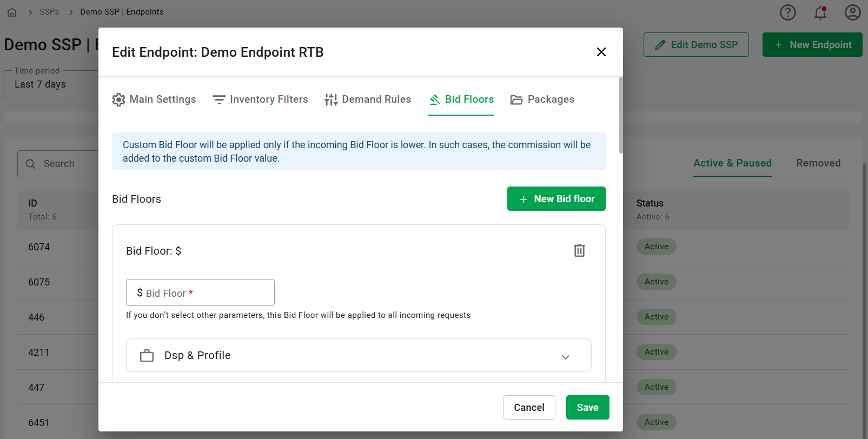Open the help question mark icon
This screenshot has height=439, width=868.
pos(787,12)
